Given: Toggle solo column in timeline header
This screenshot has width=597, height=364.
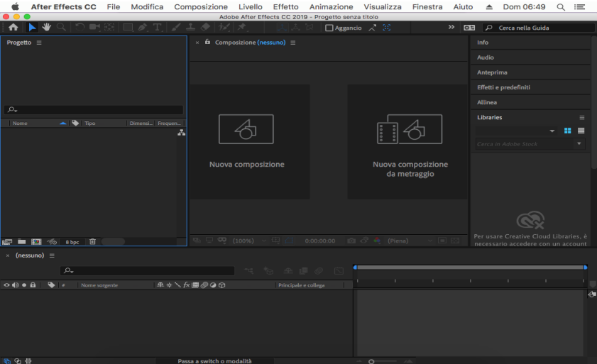Looking at the screenshot, I should tap(24, 285).
